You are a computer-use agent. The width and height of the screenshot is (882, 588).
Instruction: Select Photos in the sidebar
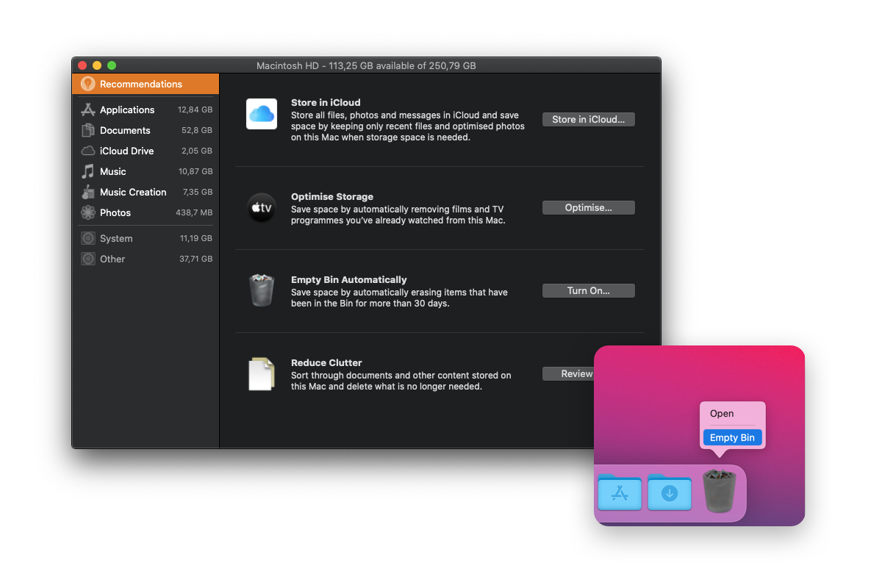click(x=146, y=212)
